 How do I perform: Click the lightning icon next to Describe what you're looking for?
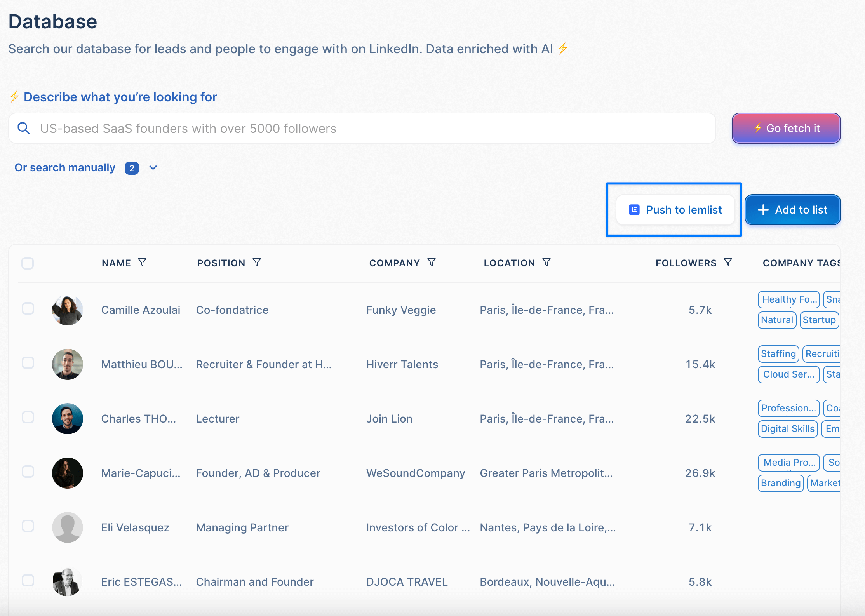pyautogui.click(x=14, y=97)
